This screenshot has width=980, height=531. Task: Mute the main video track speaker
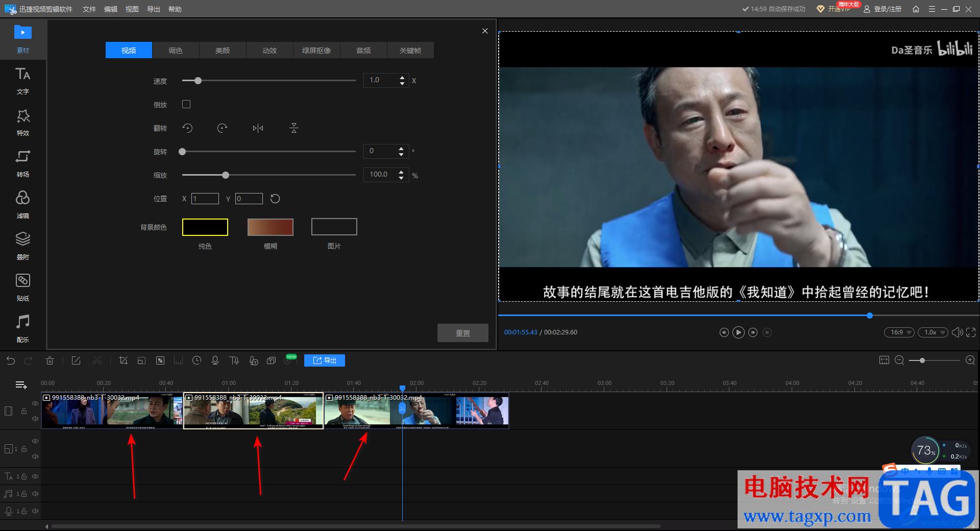[x=35, y=419]
